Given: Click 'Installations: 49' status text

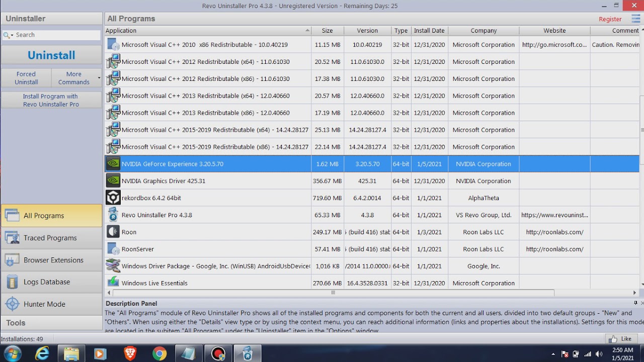Looking at the screenshot, I should pos(22,339).
